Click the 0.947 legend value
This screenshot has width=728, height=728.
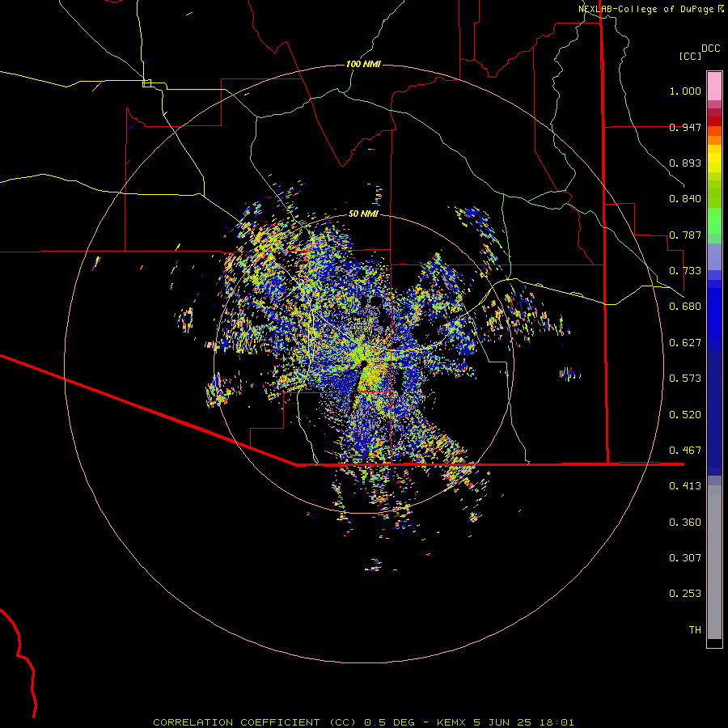[x=685, y=127]
